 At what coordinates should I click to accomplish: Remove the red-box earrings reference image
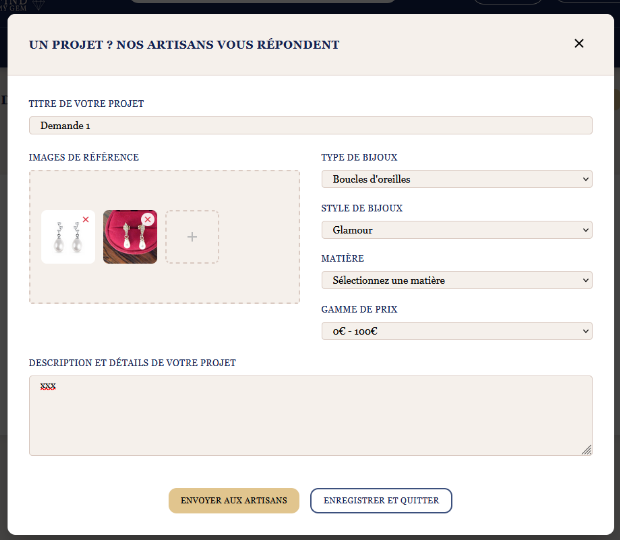click(x=147, y=219)
